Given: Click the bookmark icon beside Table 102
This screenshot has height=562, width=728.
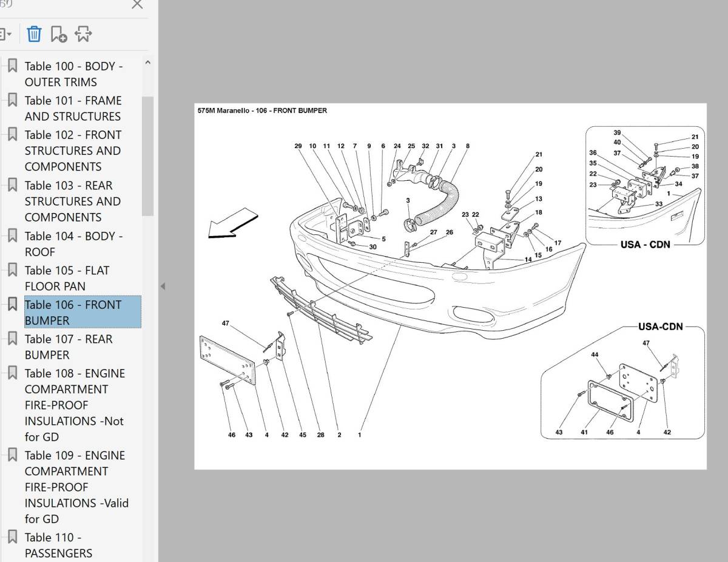Looking at the screenshot, I should tap(12, 135).
